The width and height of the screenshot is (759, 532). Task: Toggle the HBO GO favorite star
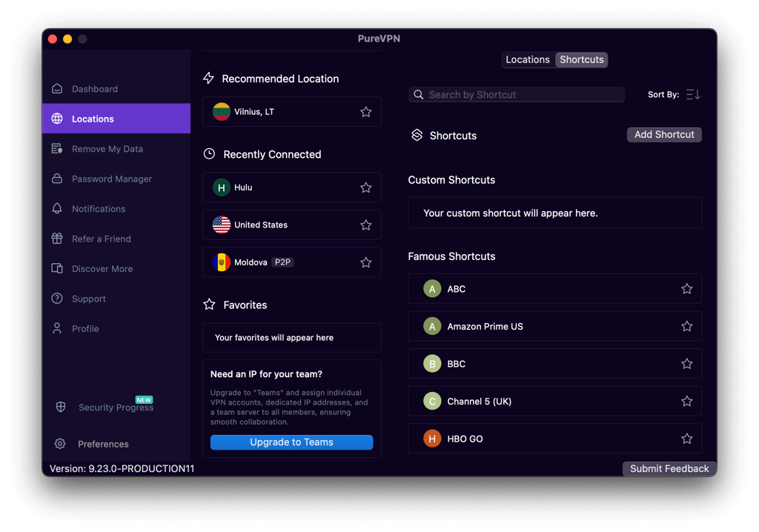click(687, 439)
